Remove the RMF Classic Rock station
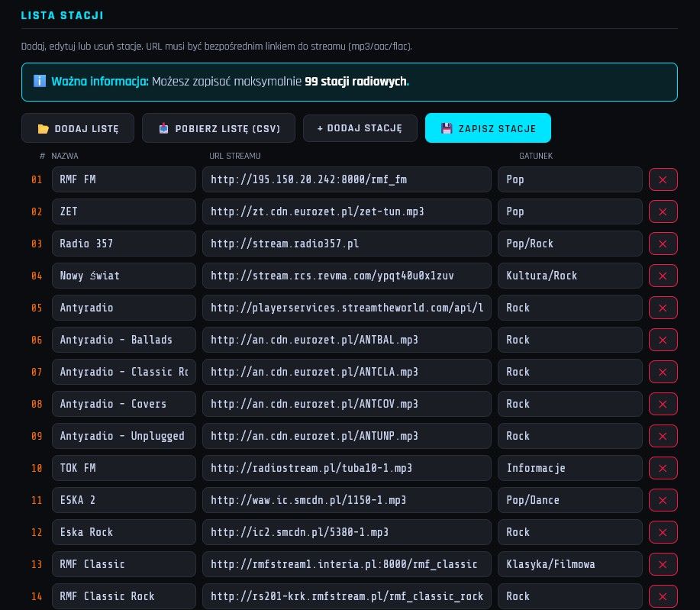This screenshot has width=700, height=610. click(x=663, y=596)
